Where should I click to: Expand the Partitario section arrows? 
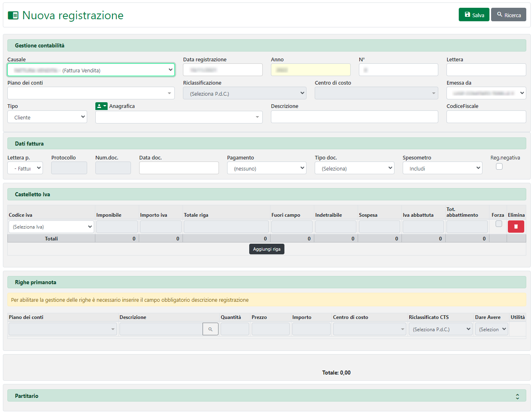(x=517, y=396)
